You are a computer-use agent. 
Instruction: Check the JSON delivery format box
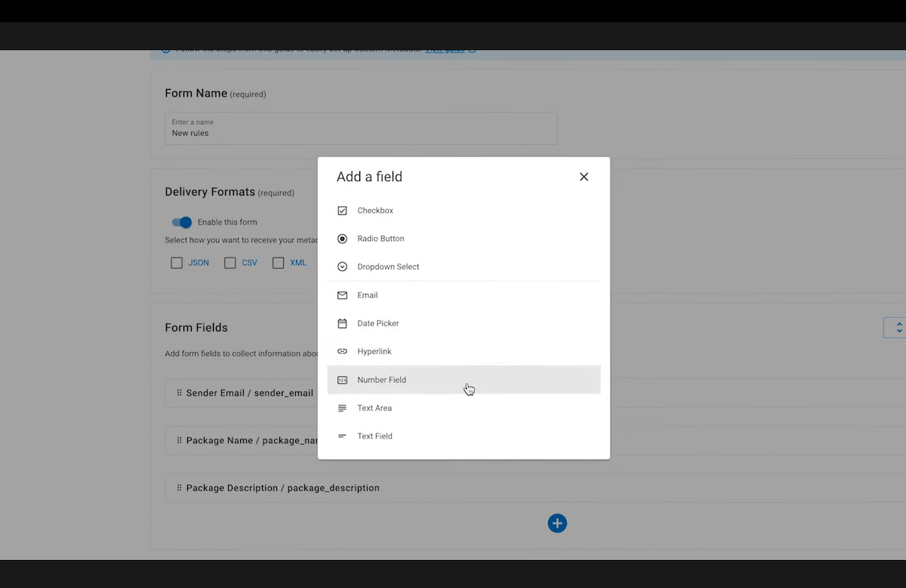pyautogui.click(x=177, y=263)
